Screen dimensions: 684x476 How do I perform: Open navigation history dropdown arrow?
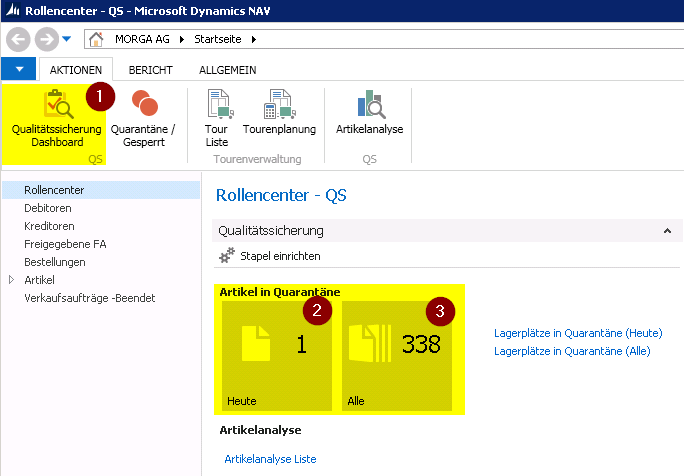click(x=67, y=39)
